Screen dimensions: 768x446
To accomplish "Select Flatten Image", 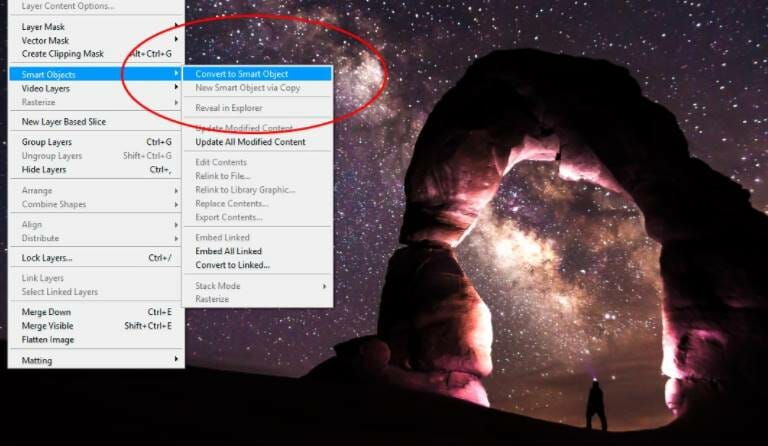I will [x=96, y=340].
